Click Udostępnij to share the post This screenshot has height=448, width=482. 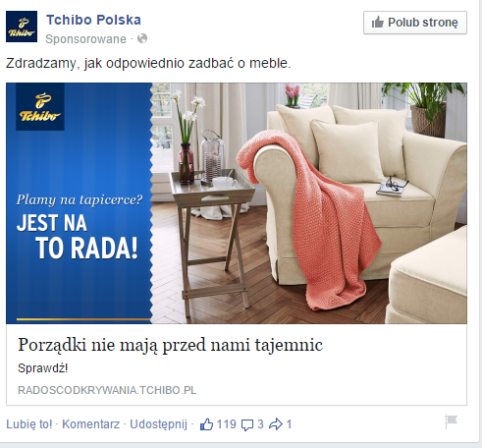pos(159,424)
